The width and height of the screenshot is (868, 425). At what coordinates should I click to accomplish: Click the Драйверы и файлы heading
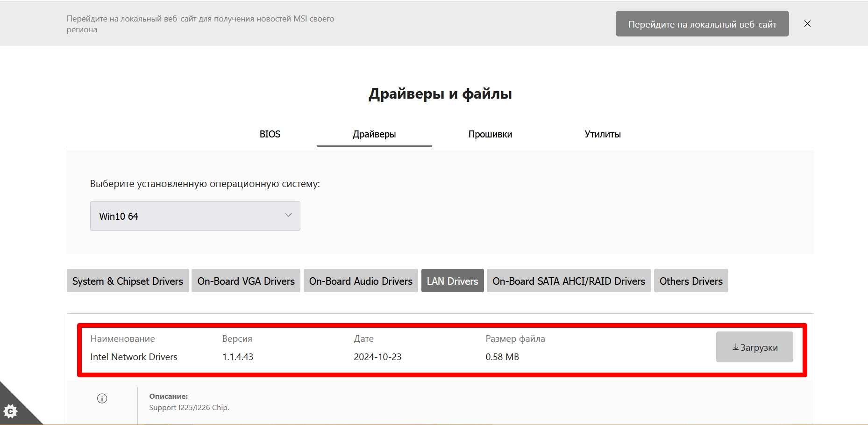(x=440, y=94)
